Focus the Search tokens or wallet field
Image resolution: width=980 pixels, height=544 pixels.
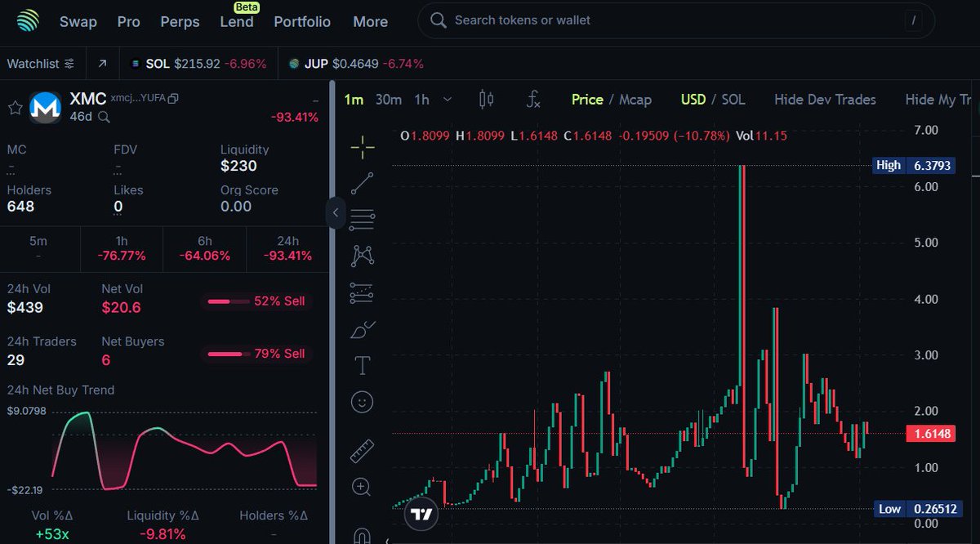tap(676, 20)
